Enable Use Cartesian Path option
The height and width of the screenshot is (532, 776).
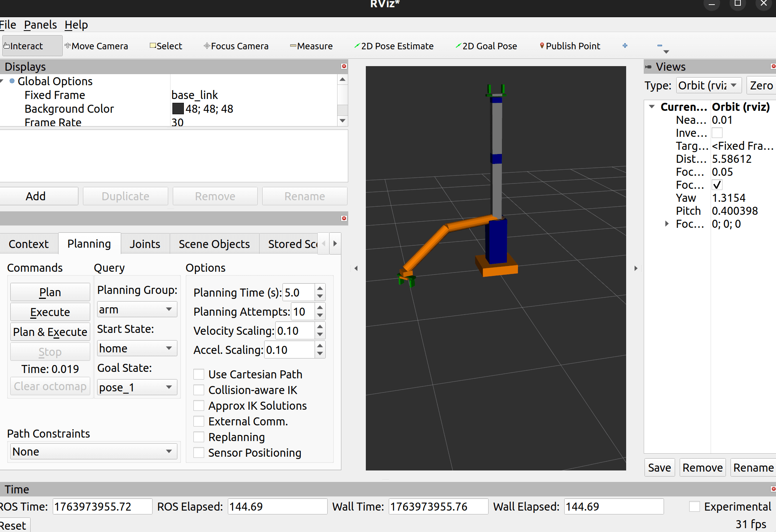click(199, 374)
